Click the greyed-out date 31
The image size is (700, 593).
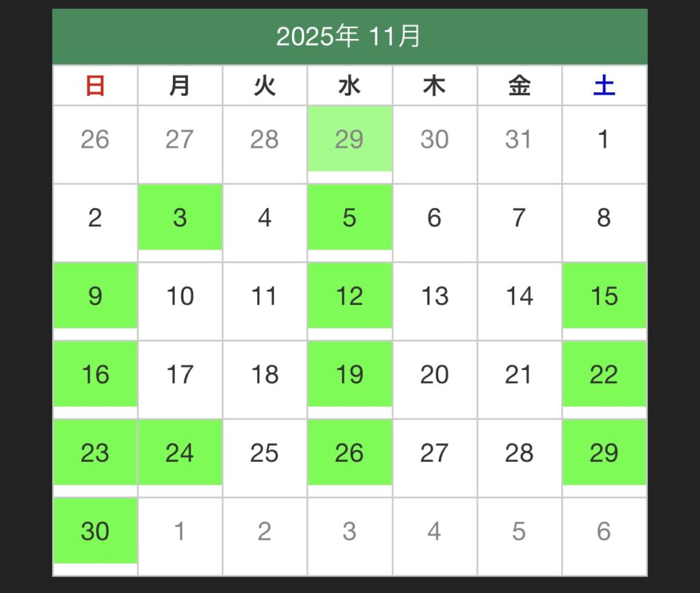click(x=519, y=140)
